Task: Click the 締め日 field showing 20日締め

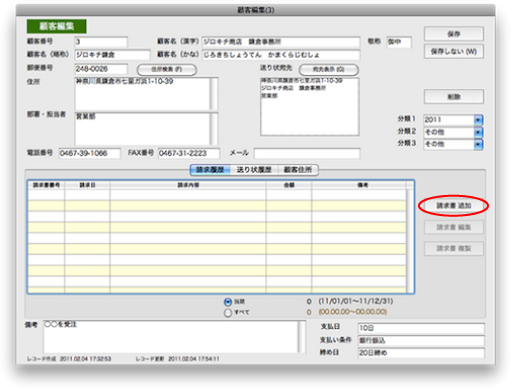Action: coord(421,353)
